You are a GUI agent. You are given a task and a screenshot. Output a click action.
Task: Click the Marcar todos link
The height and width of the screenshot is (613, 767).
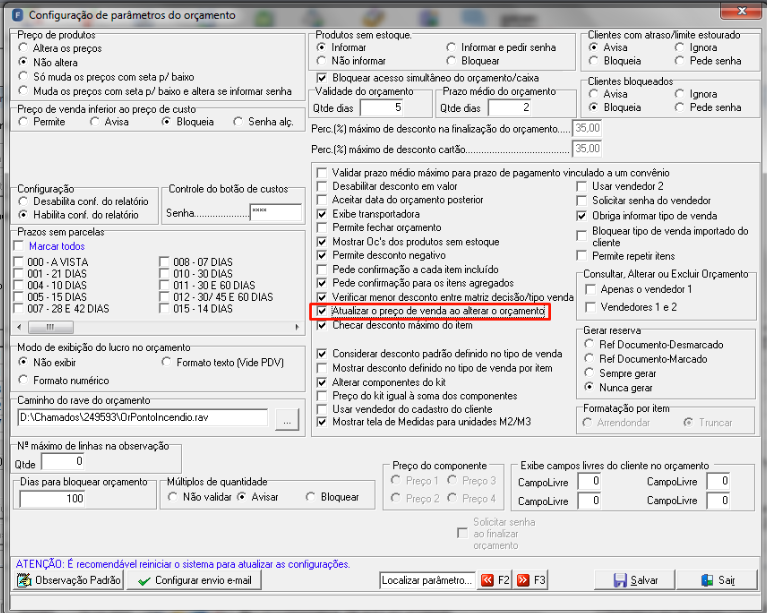[x=57, y=246]
